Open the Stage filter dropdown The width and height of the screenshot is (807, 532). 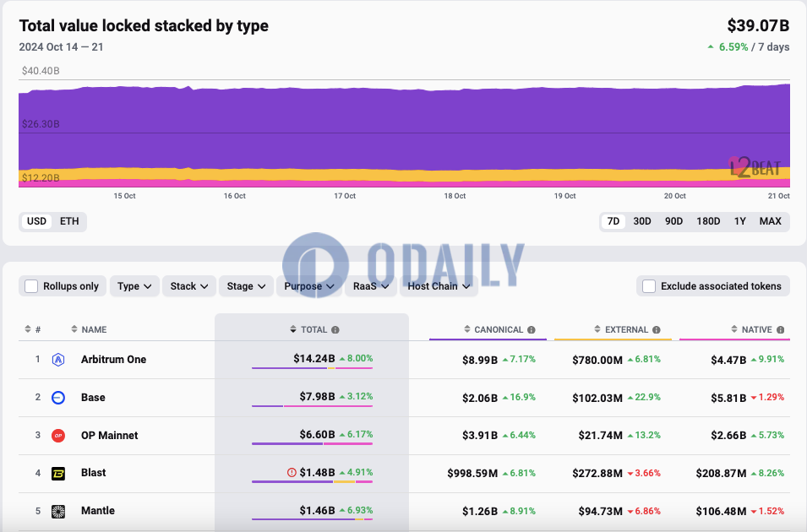[246, 286]
